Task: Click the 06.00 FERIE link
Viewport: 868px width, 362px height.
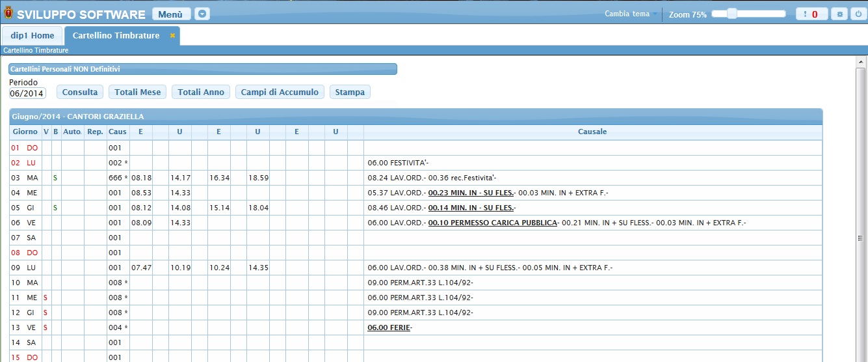Action: pos(389,327)
